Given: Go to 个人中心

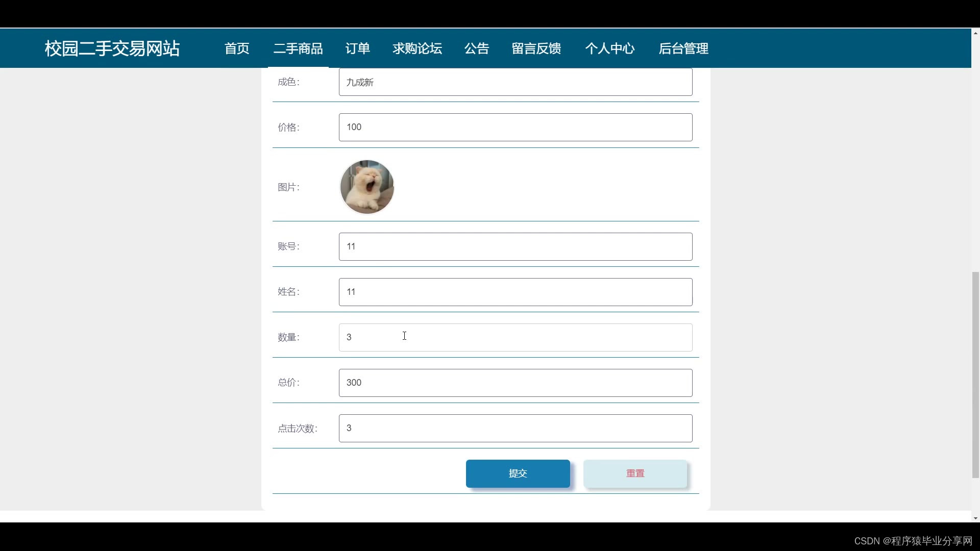Looking at the screenshot, I should click(610, 48).
